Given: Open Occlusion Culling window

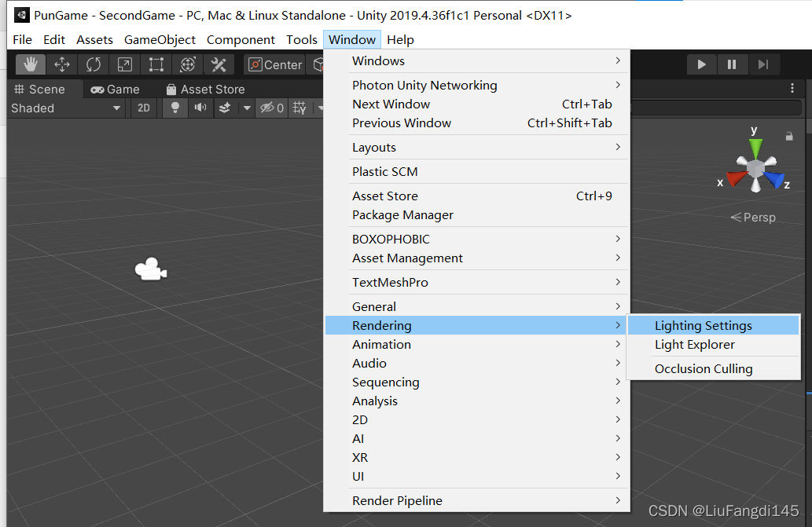Looking at the screenshot, I should (x=714, y=369).
